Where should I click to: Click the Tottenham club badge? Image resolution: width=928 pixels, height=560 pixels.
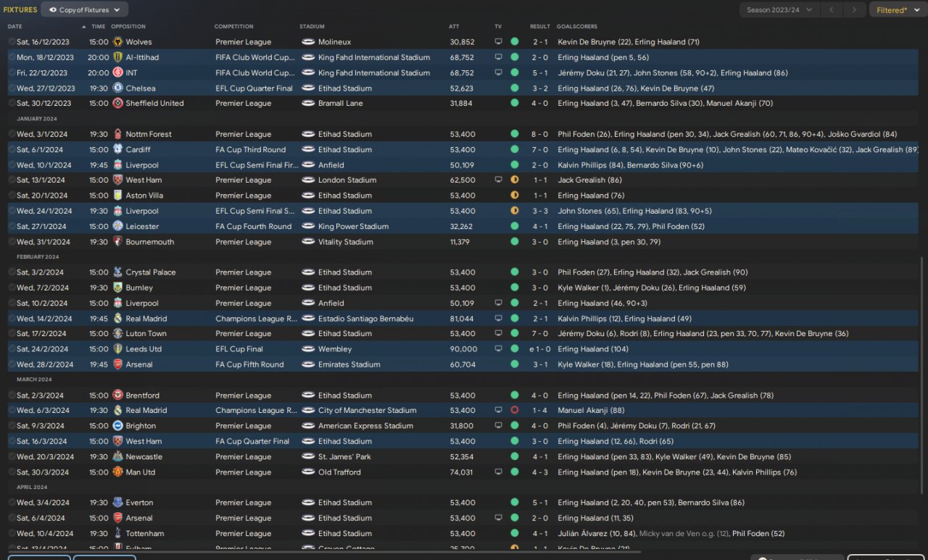point(117,533)
